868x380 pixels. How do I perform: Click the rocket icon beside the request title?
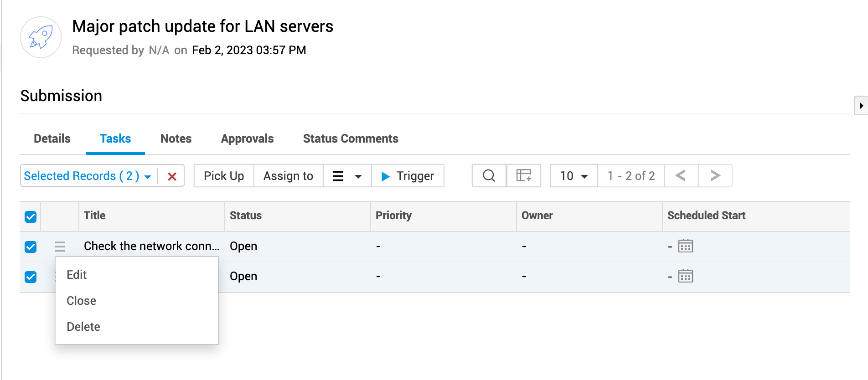(41, 37)
